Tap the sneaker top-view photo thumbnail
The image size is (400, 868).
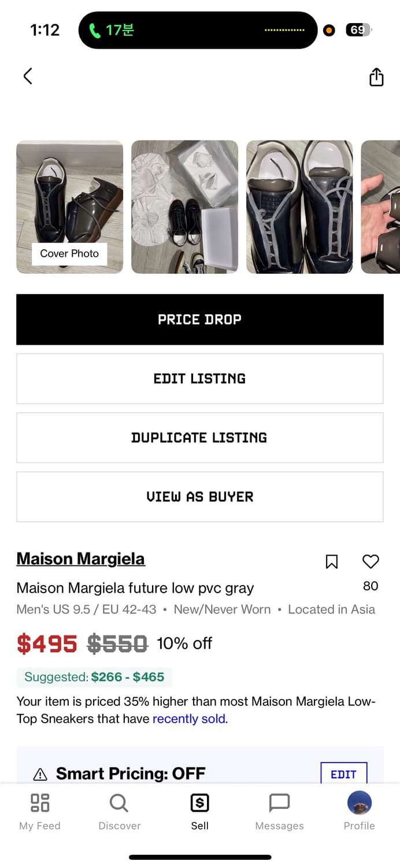click(299, 207)
